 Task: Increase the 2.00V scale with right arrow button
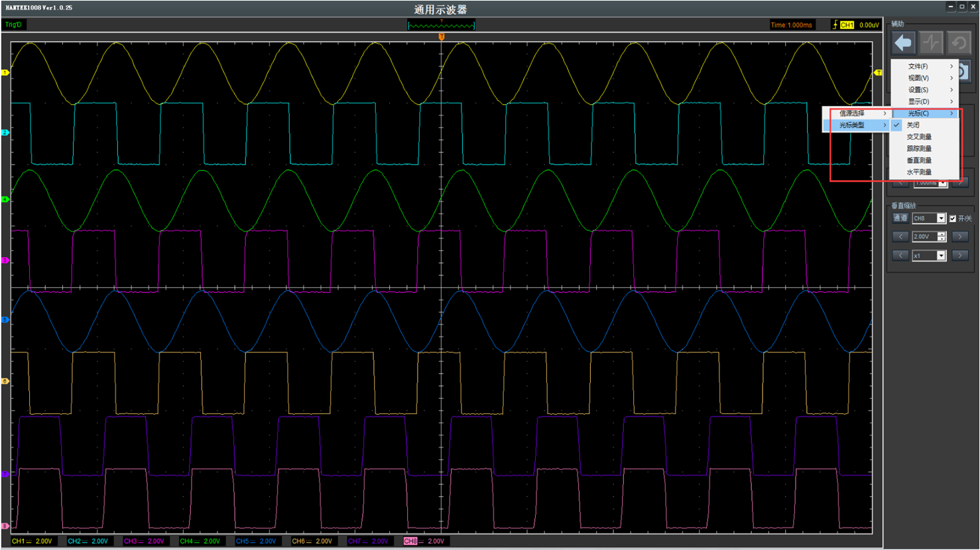click(x=959, y=237)
